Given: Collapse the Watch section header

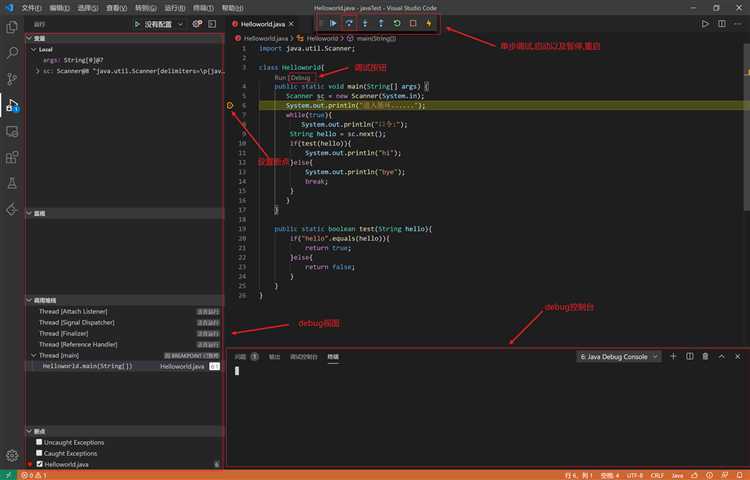Looking at the screenshot, I should [124, 213].
